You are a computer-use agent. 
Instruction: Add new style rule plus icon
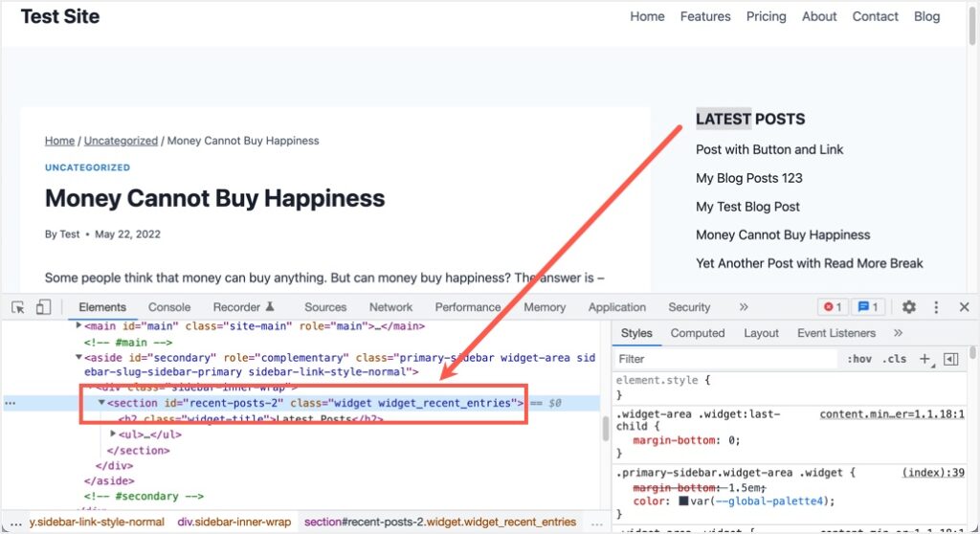(x=924, y=359)
